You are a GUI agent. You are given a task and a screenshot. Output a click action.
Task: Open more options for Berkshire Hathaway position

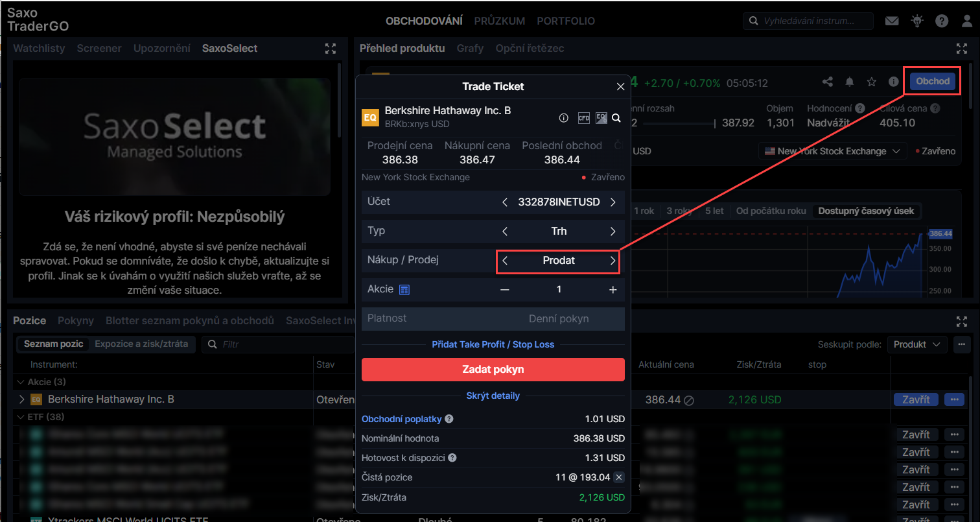tap(954, 399)
